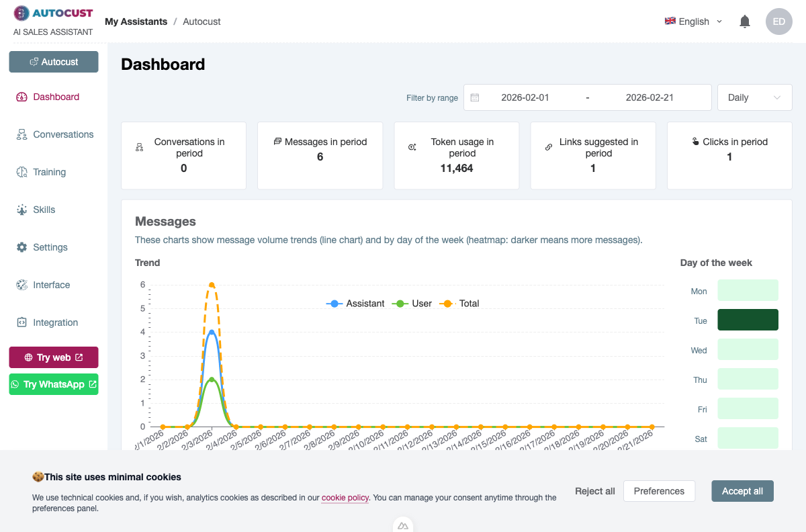This screenshot has width=806, height=532.
Task: Open the Daily frequency dropdown
Action: [754, 97]
